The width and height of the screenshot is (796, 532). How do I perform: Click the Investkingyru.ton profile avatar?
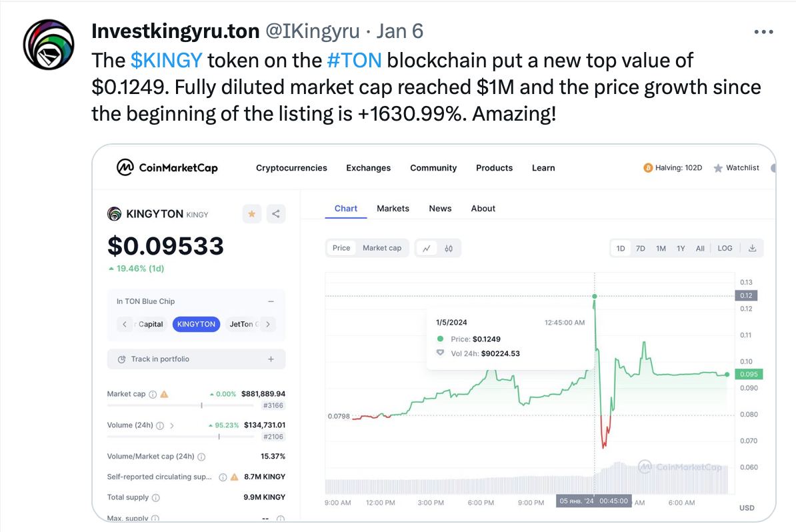[49, 45]
